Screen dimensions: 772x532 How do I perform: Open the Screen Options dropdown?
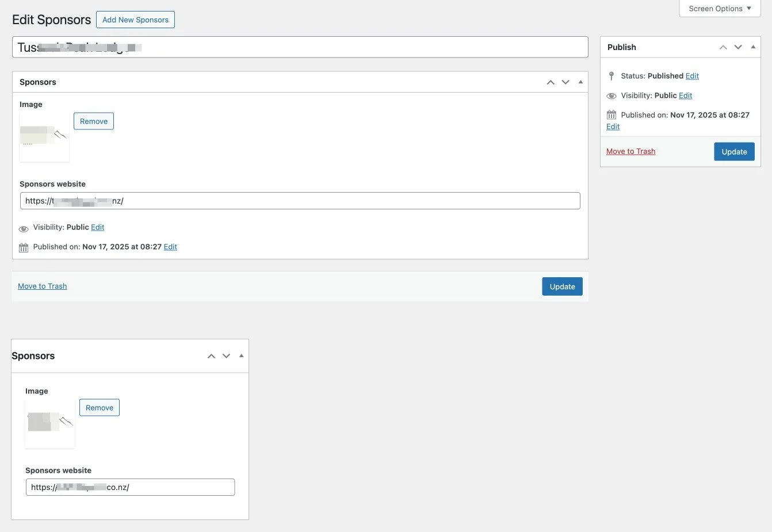pos(720,9)
